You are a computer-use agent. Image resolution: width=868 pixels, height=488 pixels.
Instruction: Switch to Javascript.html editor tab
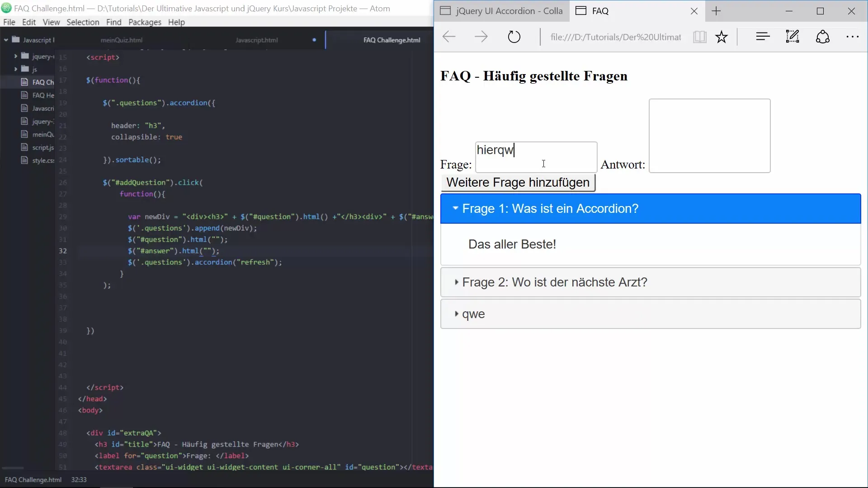click(256, 40)
